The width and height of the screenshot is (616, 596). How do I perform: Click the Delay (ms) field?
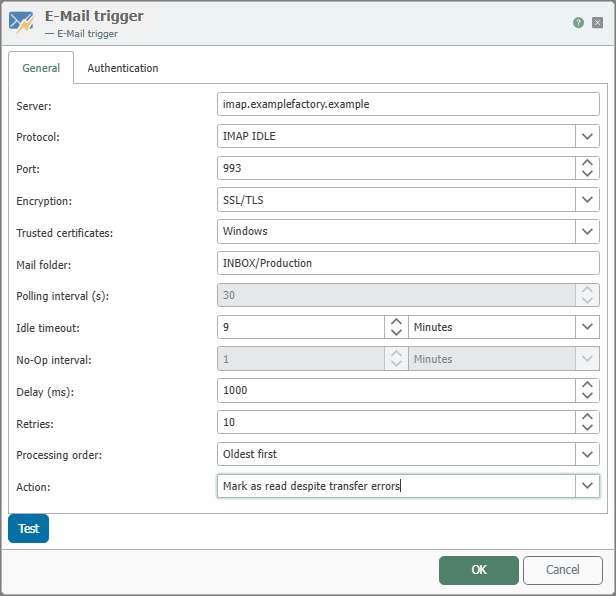click(396, 391)
